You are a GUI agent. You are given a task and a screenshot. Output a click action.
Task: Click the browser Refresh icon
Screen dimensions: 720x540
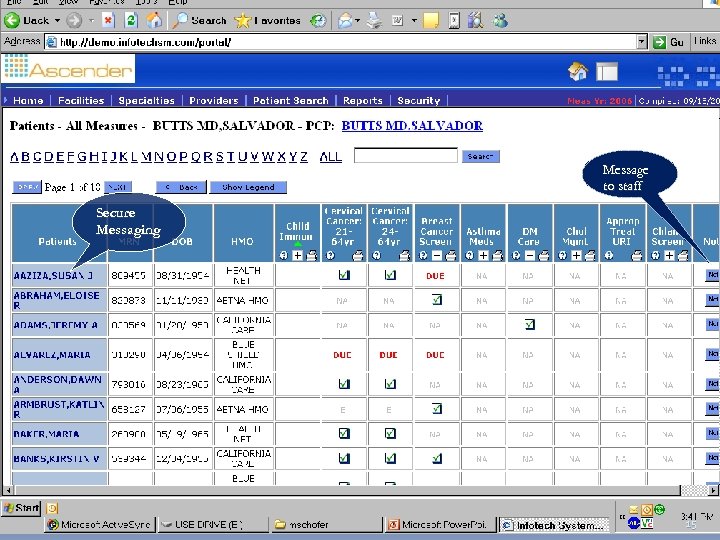click(131, 20)
